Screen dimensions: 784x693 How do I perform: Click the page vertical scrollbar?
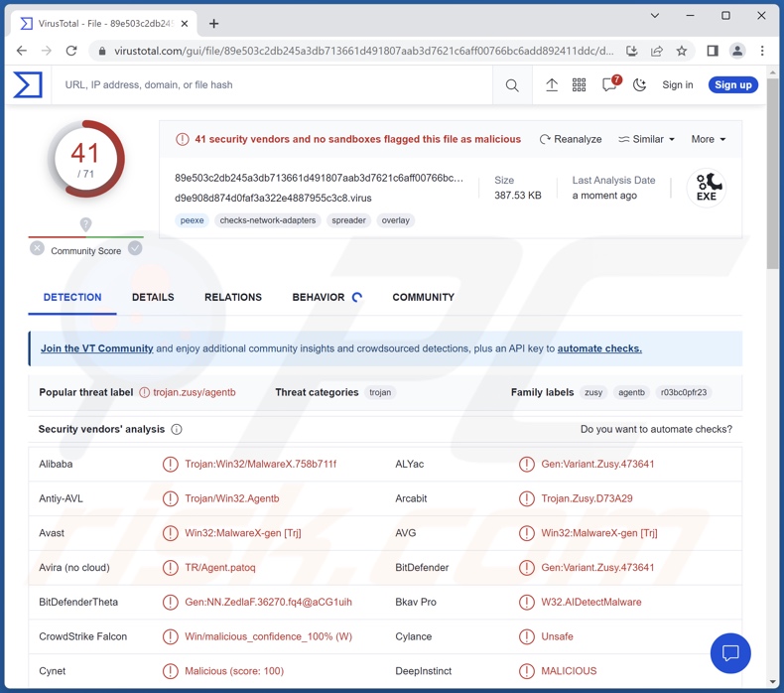coord(772,175)
